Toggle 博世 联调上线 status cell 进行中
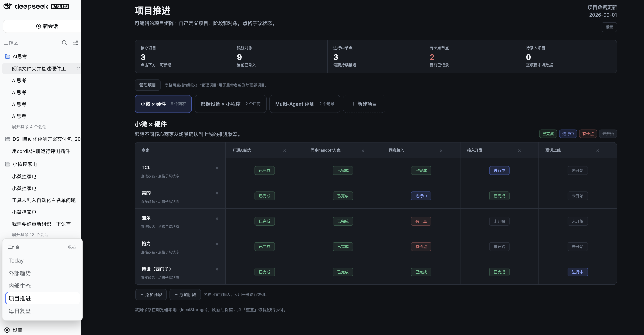Viewport: 644px width, 335px height. click(x=578, y=272)
